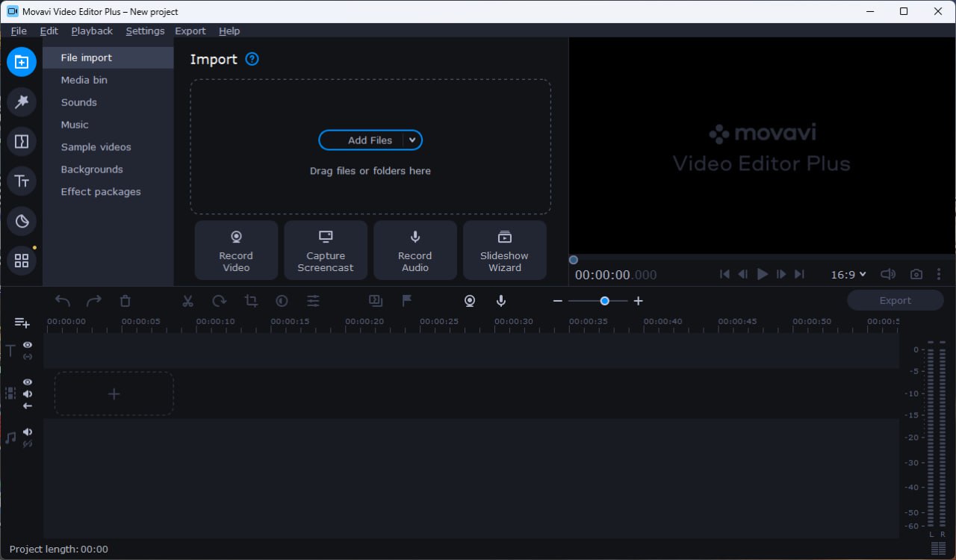Image resolution: width=956 pixels, height=560 pixels.
Task: Hide the video track using eye icon
Action: pos(28,382)
